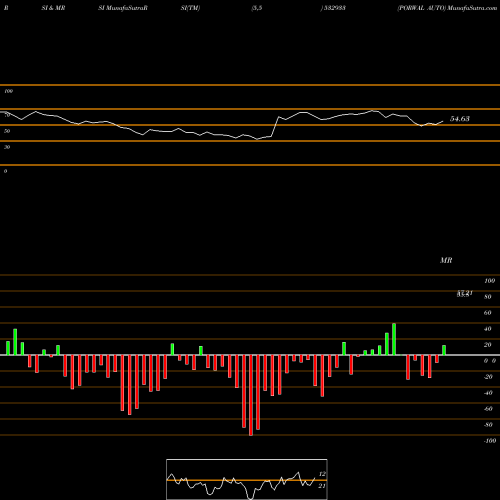Click the -60 label on MR axis
Viewport: 500px width, 500px height.
pos(488,409)
